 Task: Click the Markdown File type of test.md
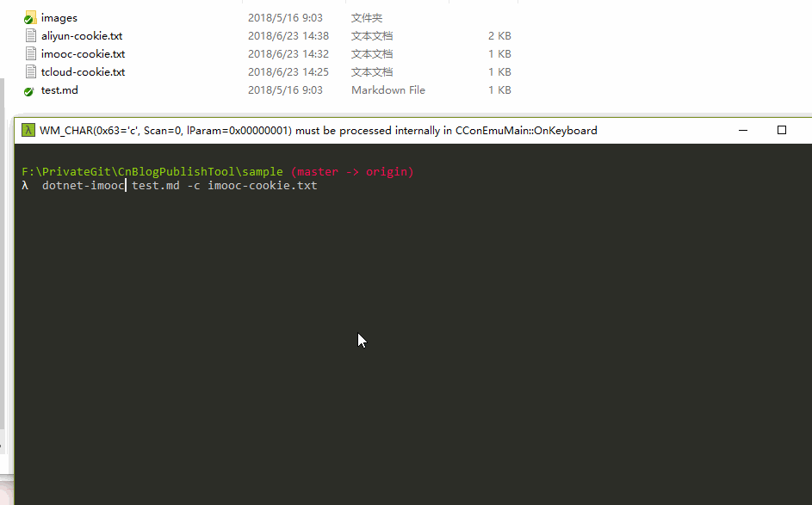click(x=387, y=90)
